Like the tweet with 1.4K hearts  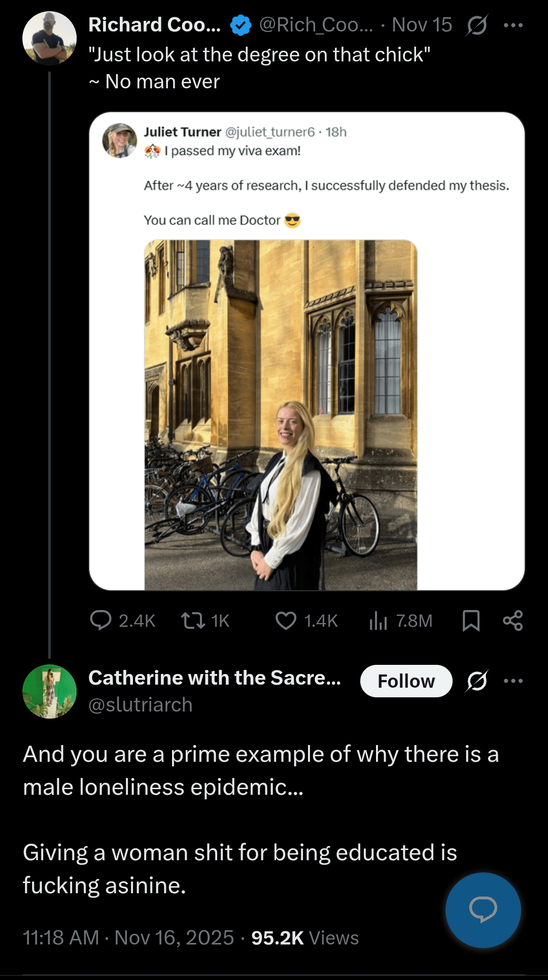point(286,620)
